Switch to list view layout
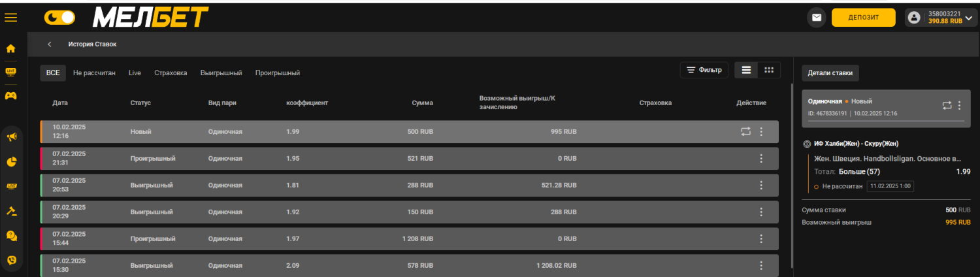The width and height of the screenshot is (980, 277). (746, 70)
